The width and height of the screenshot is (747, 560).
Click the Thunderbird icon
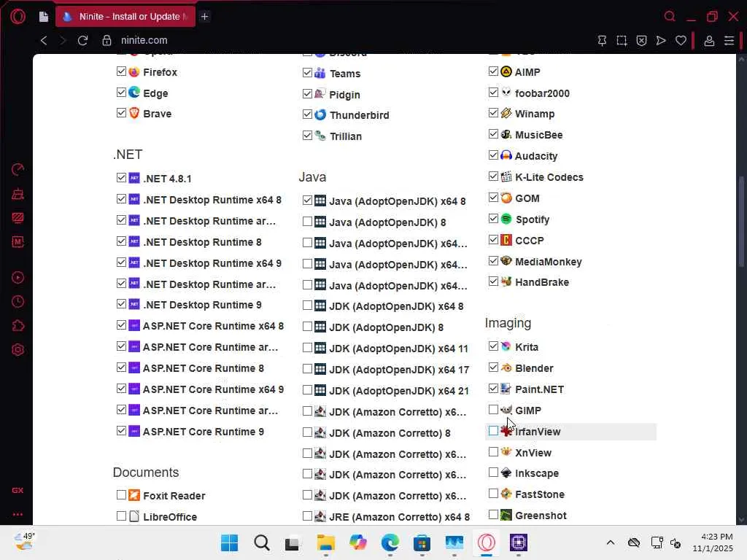point(321,114)
